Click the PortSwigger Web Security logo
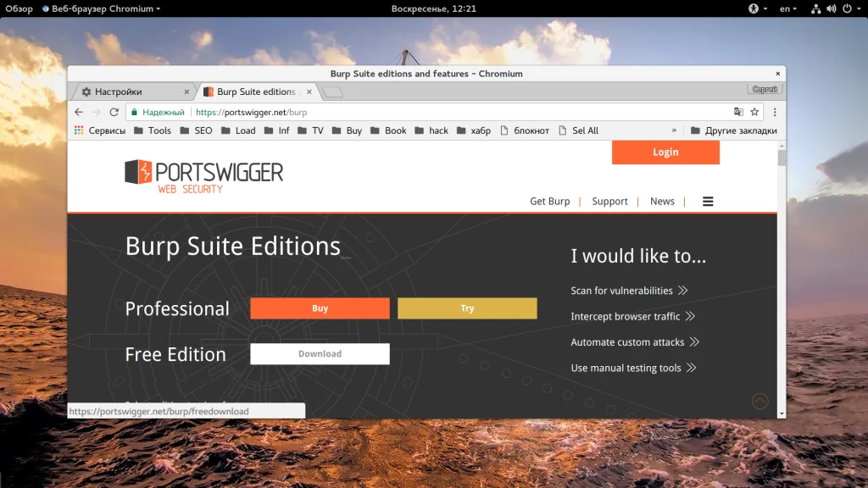This screenshot has height=488, width=868. tap(203, 176)
